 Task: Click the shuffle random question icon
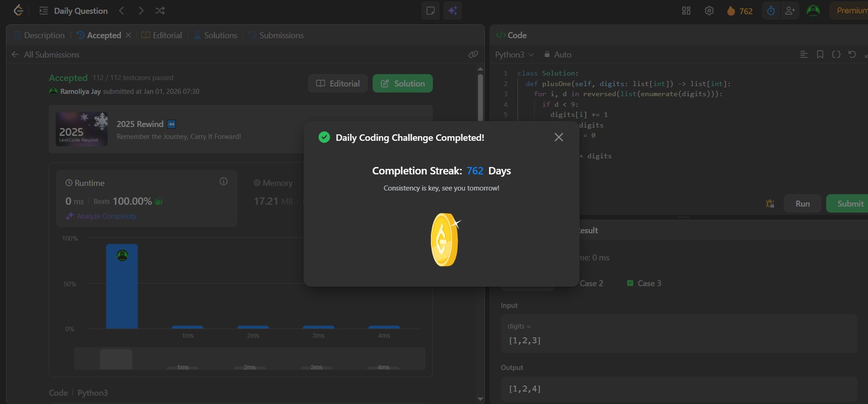click(x=160, y=11)
